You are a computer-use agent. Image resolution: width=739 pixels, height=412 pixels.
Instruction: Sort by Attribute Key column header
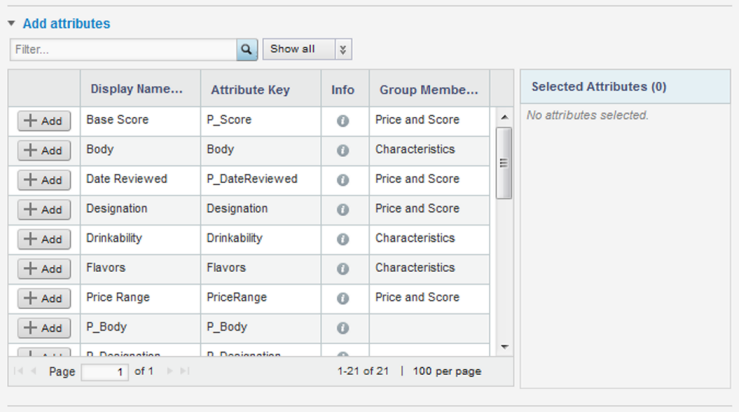[x=250, y=90]
